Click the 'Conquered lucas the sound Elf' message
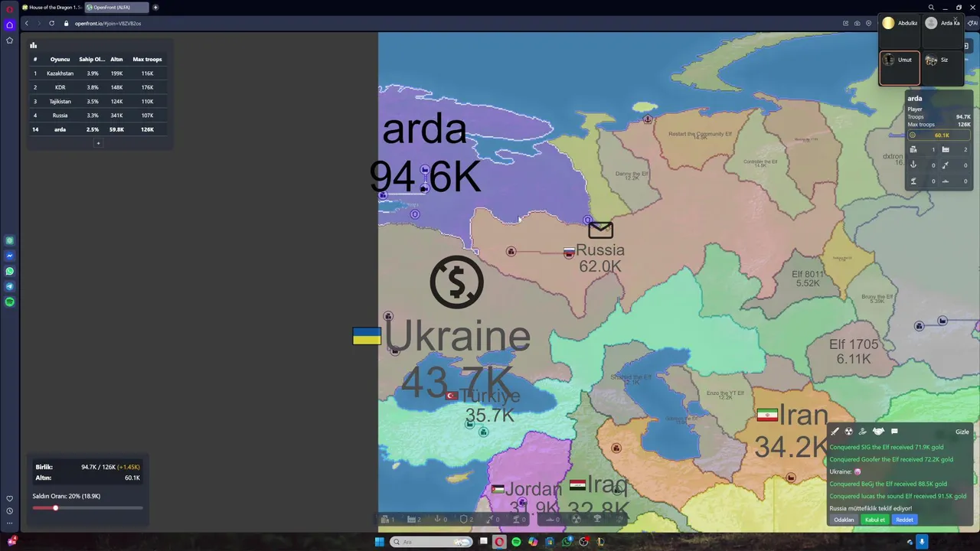This screenshot has width=980, height=551. click(x=898, y=496)
